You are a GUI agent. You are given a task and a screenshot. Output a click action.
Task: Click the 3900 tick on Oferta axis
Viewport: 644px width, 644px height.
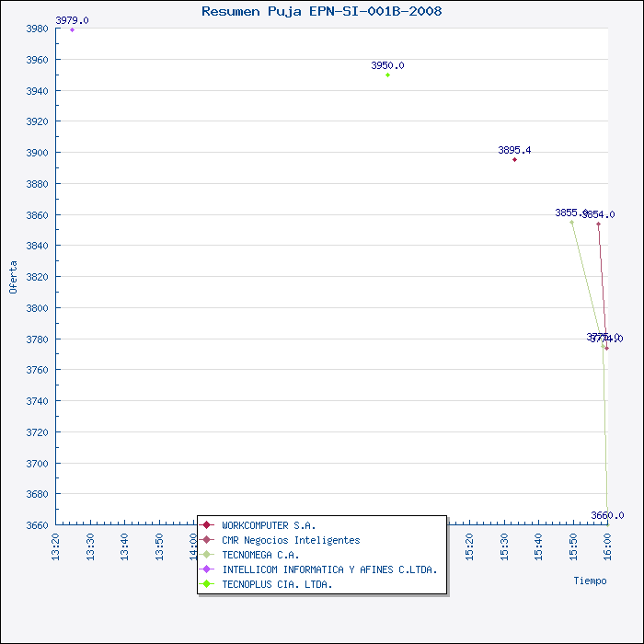point(35,153)
